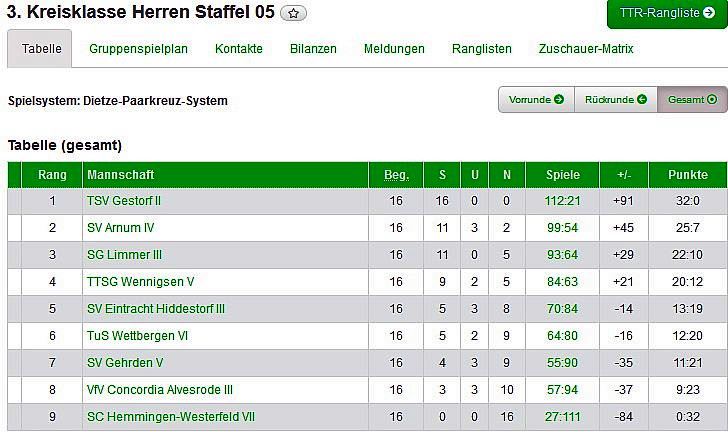Open the Bilanzen tab

313,48
